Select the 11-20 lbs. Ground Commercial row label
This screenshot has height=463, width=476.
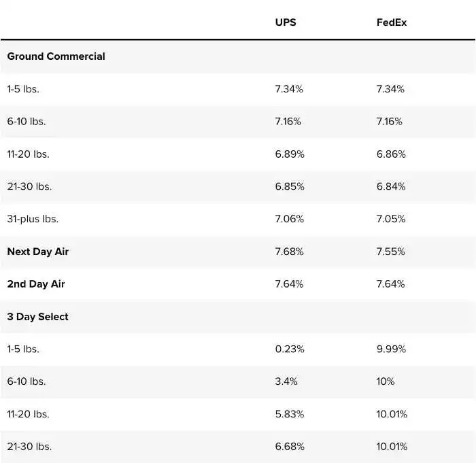pyautogui.click(x=28, y=154)
